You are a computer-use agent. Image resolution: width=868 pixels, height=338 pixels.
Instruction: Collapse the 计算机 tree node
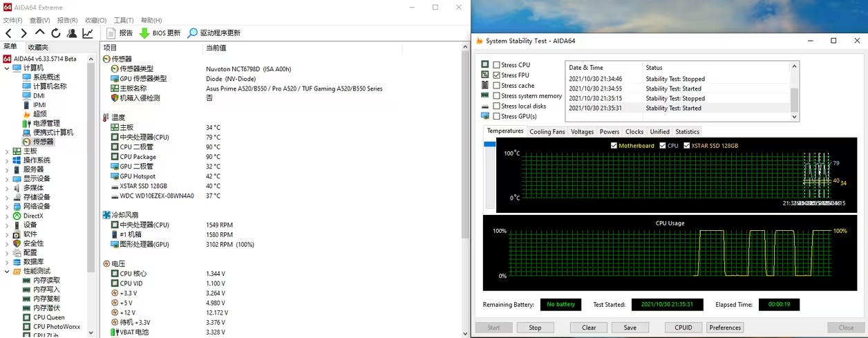coord(7,68)
